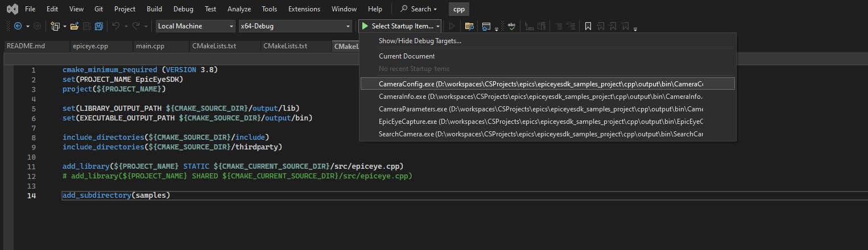The width and height of the screenshot is (868, 250).
Task: Click the Navigate Backward arrow icon
Action: pos(18,26)
